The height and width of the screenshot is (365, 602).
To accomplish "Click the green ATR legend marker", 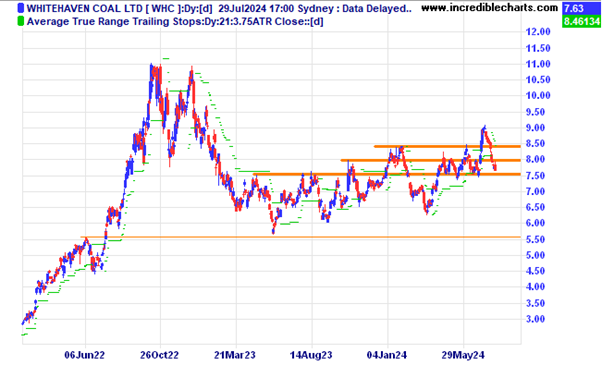I will (x=21, y=21).
